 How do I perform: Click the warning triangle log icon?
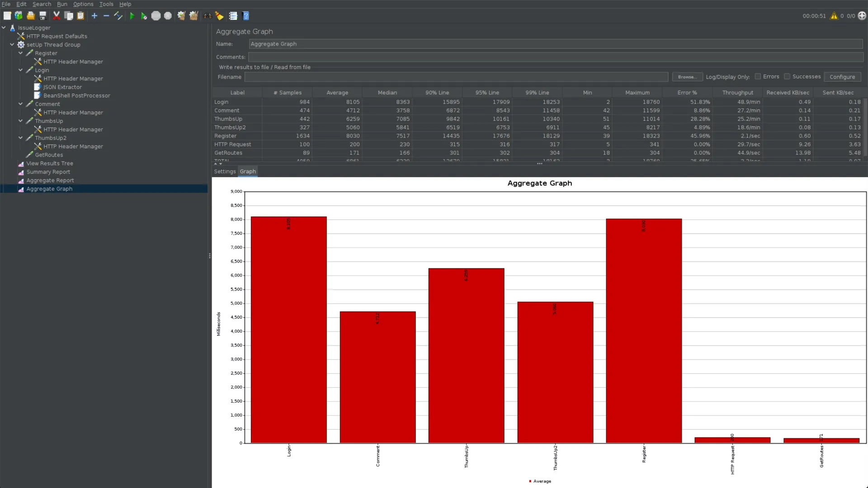pos(834,16)
